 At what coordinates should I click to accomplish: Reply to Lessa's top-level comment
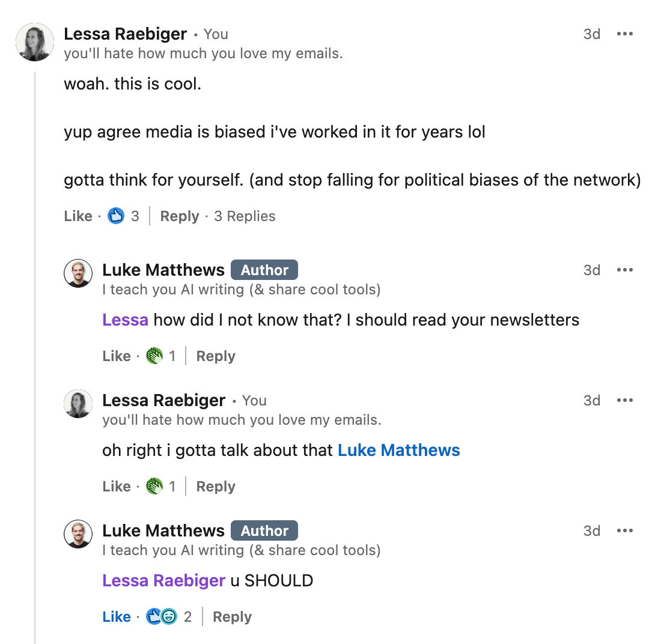[180, 216]
